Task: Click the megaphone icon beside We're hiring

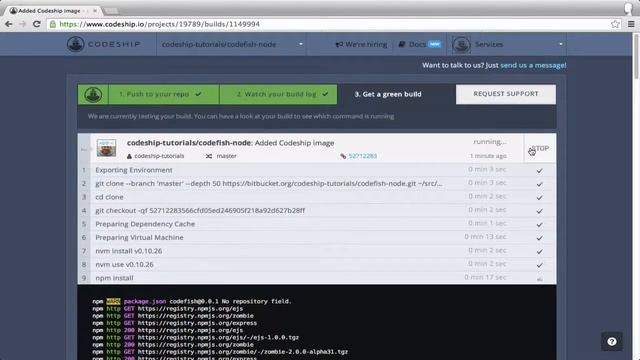Action: pyautogui.click(x=339, y=44)
